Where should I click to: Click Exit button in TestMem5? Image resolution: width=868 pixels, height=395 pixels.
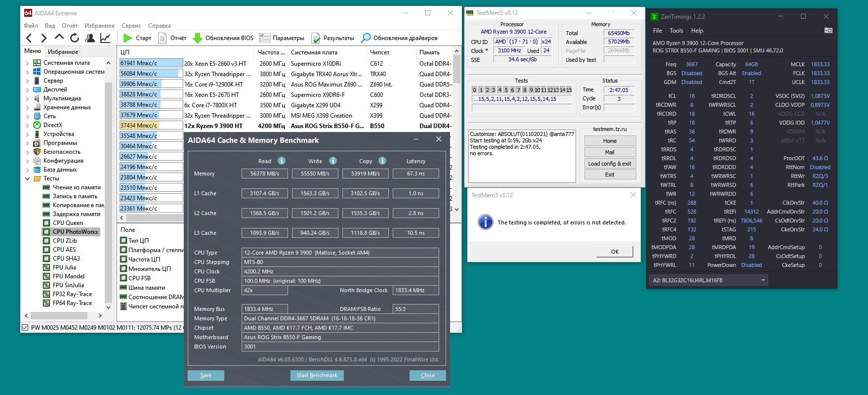click(x=610, y=175)
